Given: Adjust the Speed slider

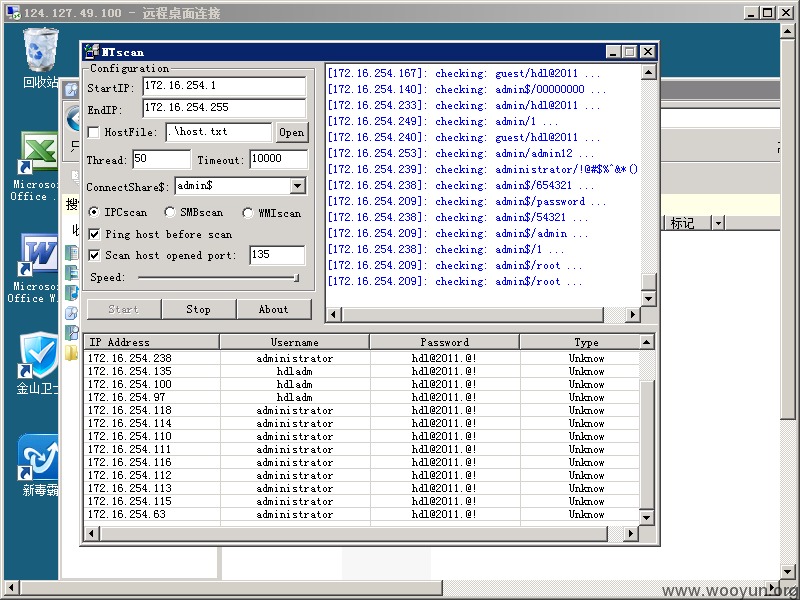Looking at the screenshot, I should tap(296, 278).
